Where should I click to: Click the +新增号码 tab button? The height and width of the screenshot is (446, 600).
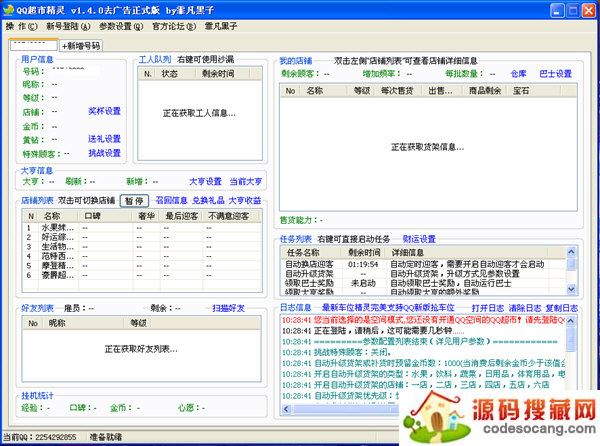[x=81, y=46]
